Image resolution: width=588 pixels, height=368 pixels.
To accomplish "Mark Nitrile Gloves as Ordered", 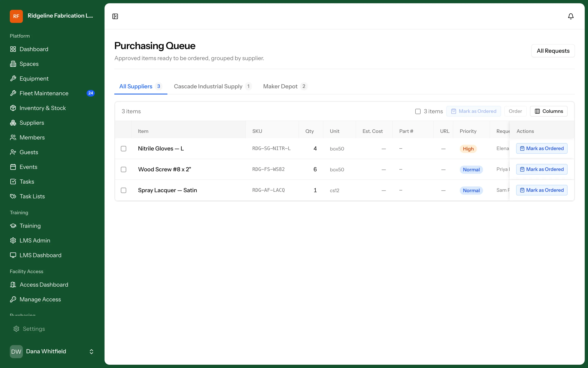I will (542, 148).
